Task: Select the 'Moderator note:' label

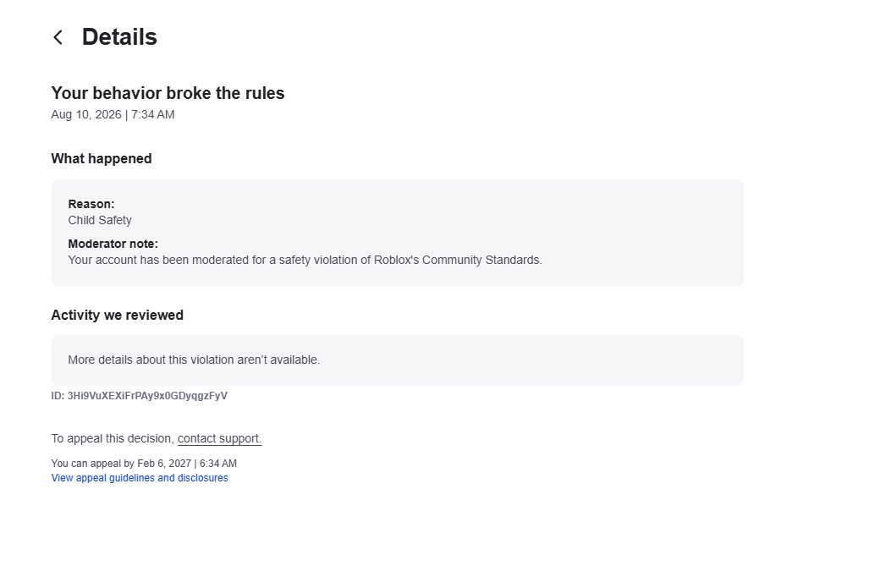Action: tap(113, 244)
